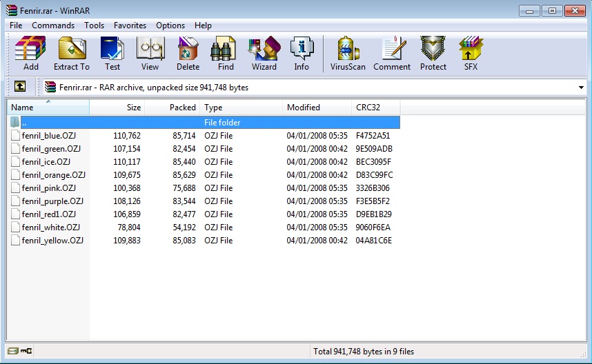Screen dimensions: 592x364
Task: Select file fenril_pink.OZJ
Action: pos(49,188)
